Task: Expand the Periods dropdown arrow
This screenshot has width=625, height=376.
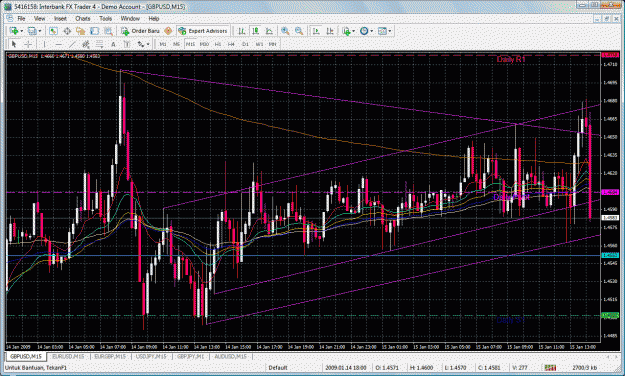Action: point(371,31)
